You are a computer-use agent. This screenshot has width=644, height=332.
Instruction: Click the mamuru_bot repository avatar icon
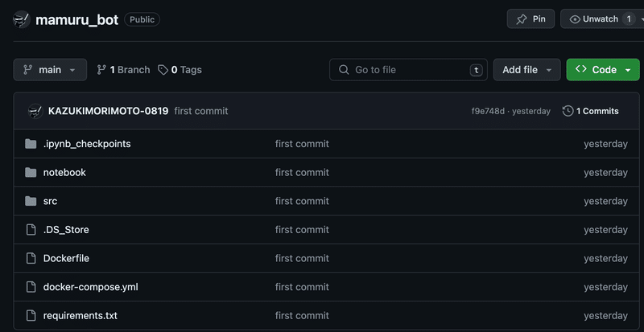[22, 19]
